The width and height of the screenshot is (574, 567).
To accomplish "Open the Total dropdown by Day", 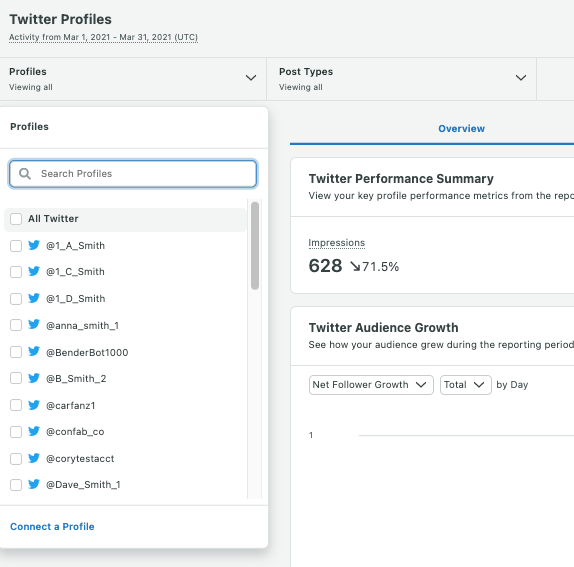I will tap(466, 385).
